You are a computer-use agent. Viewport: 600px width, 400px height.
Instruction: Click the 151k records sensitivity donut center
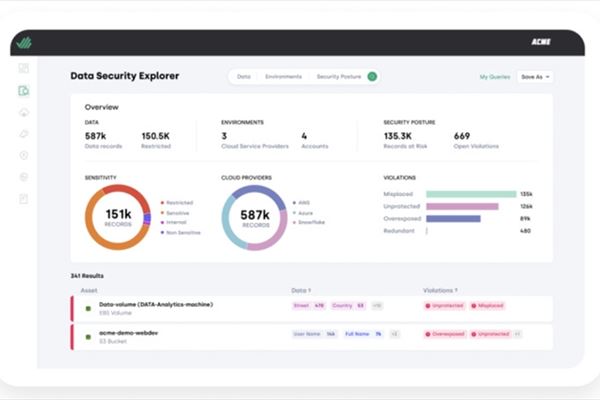tap(118, 217)
